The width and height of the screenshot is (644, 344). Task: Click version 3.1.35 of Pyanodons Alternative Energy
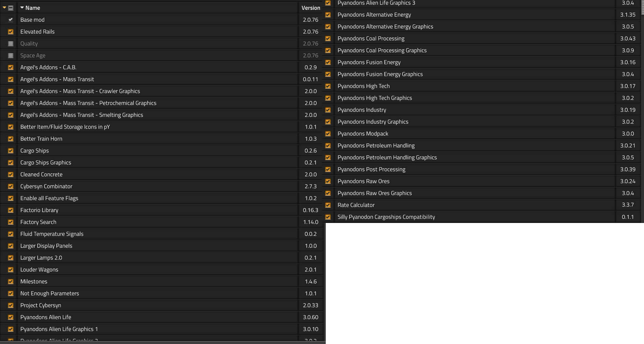[x=628, y=15]
